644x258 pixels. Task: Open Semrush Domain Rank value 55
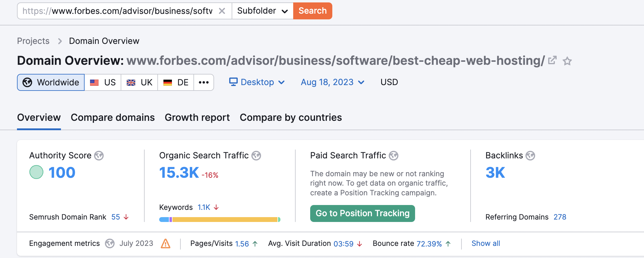tap(116, 217)
